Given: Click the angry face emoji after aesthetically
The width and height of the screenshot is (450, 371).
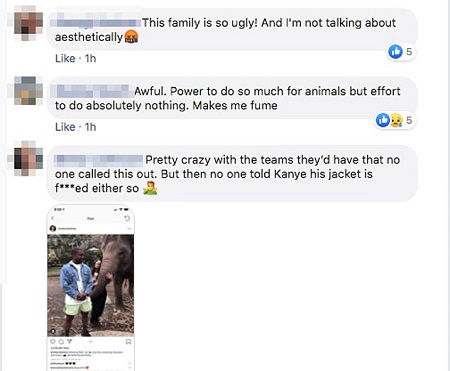Looking at the screenshot, I should pos(131,36).
